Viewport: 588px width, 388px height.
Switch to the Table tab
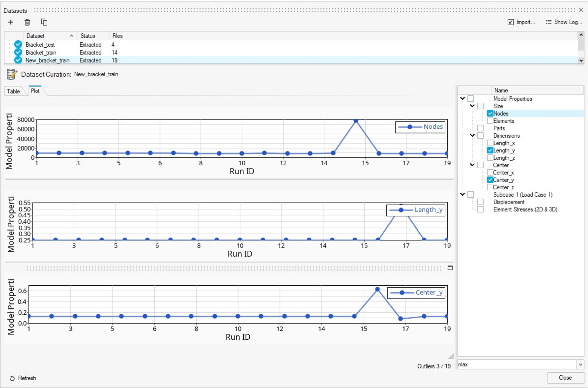pos(13,91)
